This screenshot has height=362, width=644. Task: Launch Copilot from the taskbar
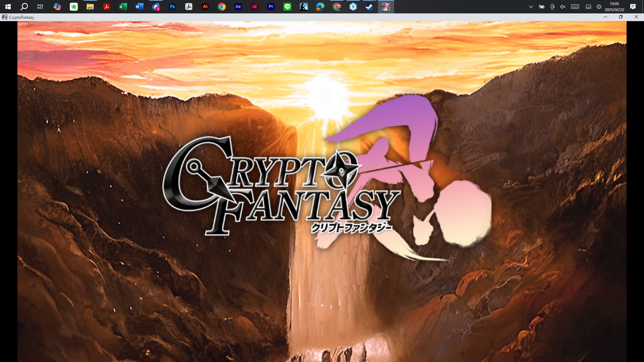57,7
